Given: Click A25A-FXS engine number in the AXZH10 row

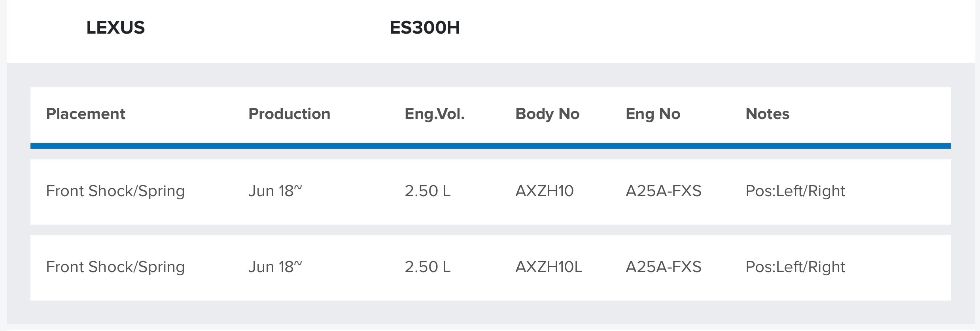Looking at the screenshot, I should point(663,191).
